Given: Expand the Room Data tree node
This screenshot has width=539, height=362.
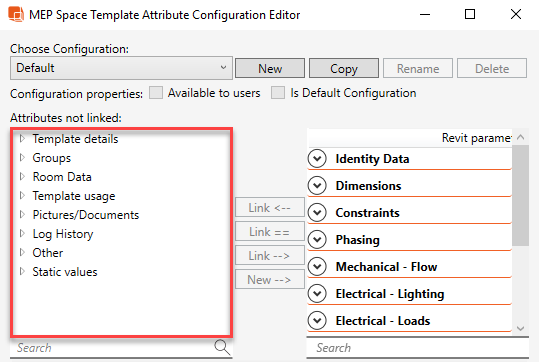Looking at the screenshot, I should pos(22,177).
